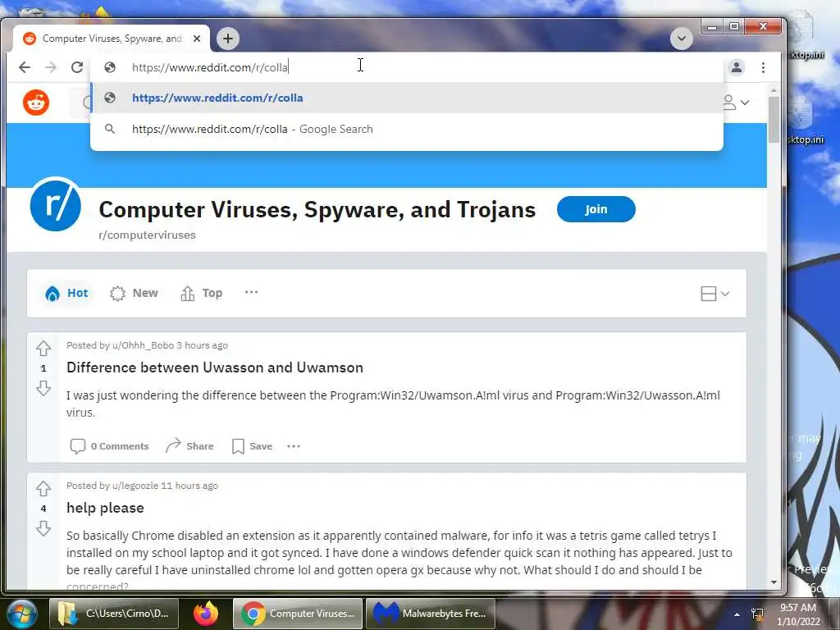Viewport: 840px width, 630px height.
Task: Switch to the C:\Users\Cirno explorer taskbar window
Action: [x=113, y=614]
